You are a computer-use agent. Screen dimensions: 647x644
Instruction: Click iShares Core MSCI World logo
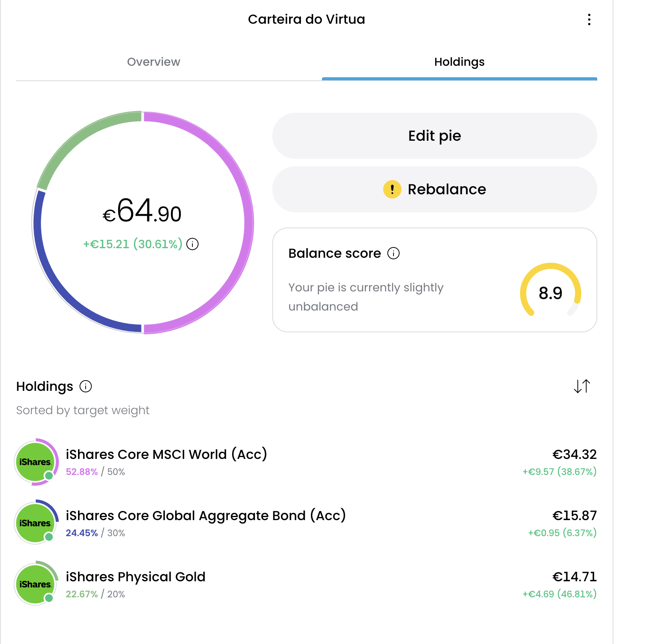click(x=35, y=462)
